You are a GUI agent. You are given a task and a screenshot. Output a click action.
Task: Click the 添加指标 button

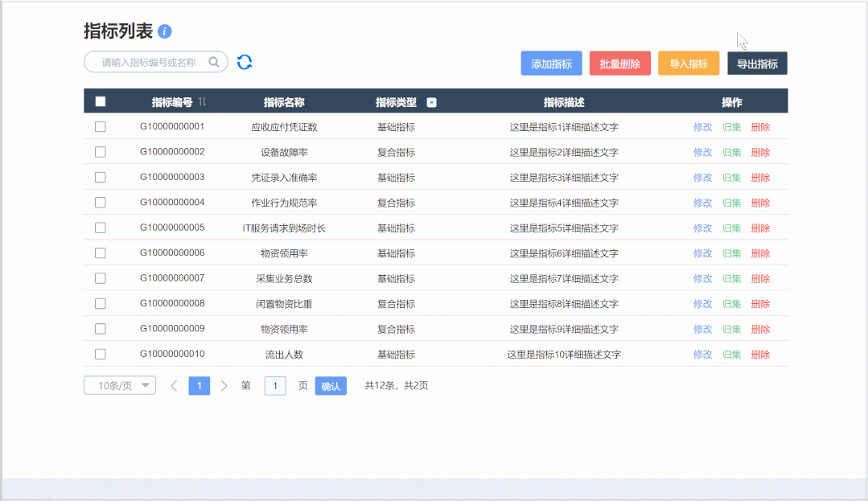coord(551,64)
